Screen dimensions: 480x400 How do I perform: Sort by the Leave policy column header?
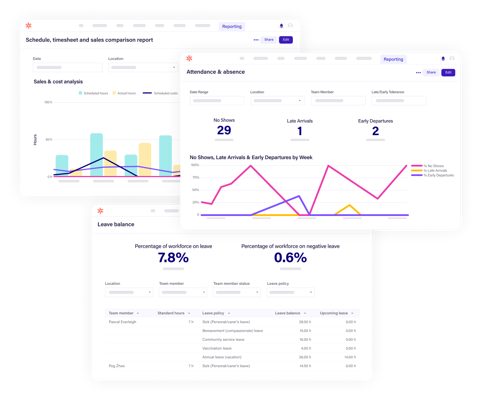tap(216, 313)
